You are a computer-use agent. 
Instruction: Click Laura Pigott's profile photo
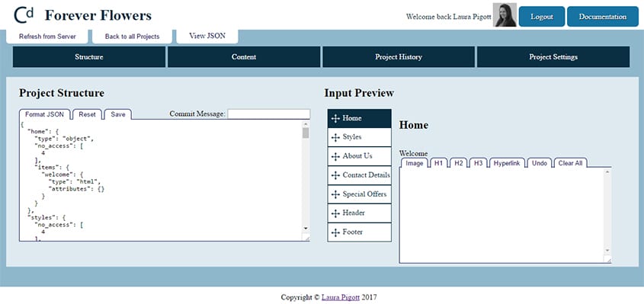pyautogui.click(x=505, y=15)
